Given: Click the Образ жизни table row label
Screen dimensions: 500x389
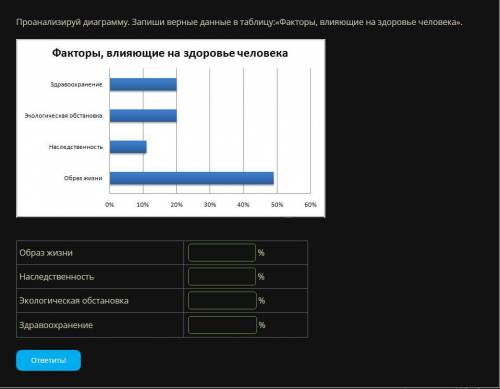Looking at the screenshot, I should [x=46, y=253].
